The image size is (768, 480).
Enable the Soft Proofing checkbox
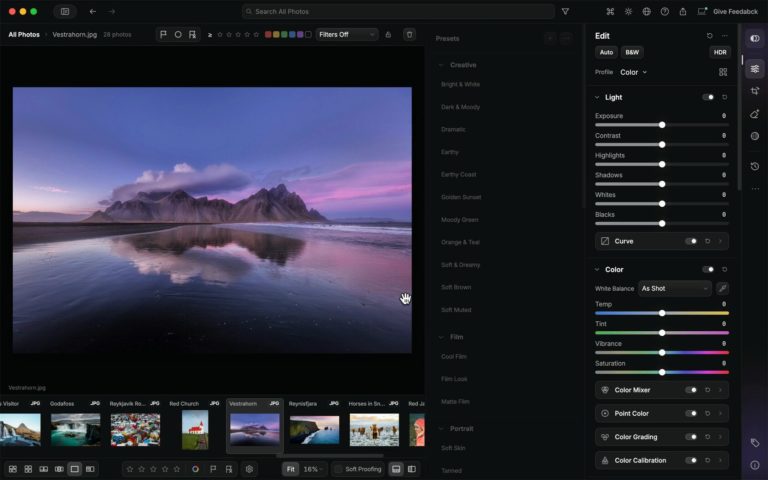point(338,469)
